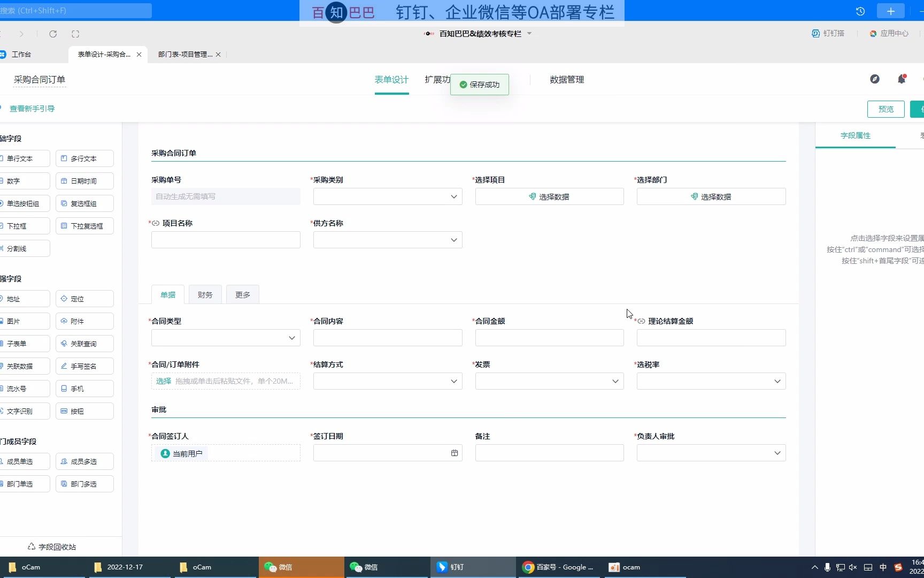Screen dimensions: 924x578
Task: Add the 部门多选 field
Action: pyautogui.click(x=84, y=484)
